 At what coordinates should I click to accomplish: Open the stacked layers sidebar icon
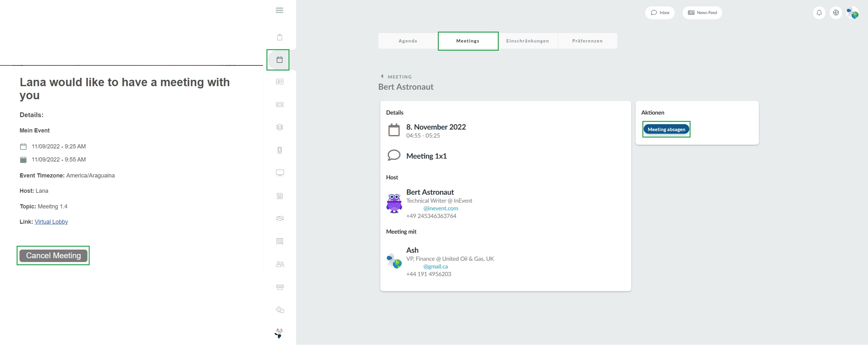(280, 127)
